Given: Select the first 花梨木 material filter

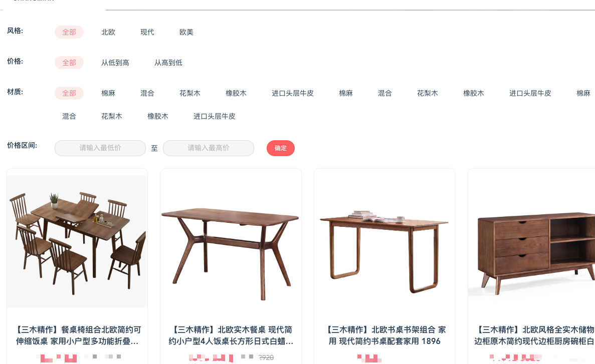Looking at the screenshot, I should [190, 93].
